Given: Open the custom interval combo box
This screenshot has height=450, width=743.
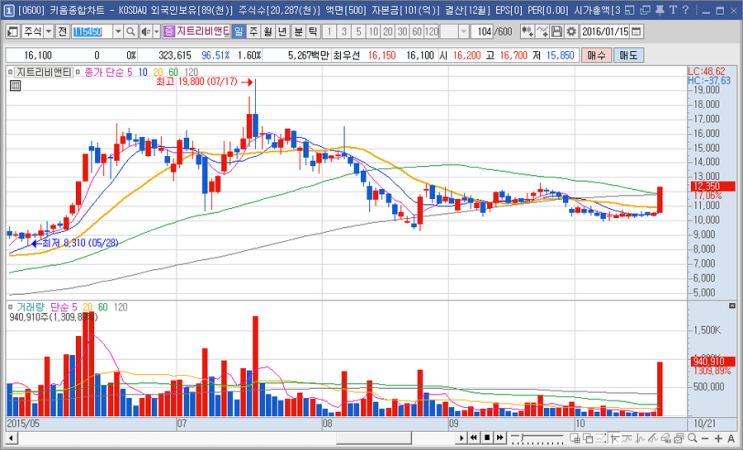Looking at the screenshot, I should [x=454, y=32].
